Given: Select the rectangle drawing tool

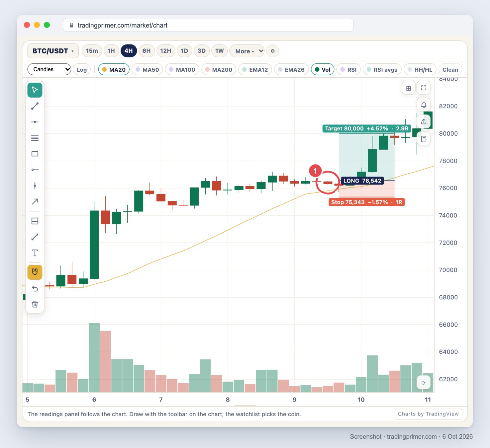Looking at the screenshot, I should pyautogui.click(x=35, y=154).
